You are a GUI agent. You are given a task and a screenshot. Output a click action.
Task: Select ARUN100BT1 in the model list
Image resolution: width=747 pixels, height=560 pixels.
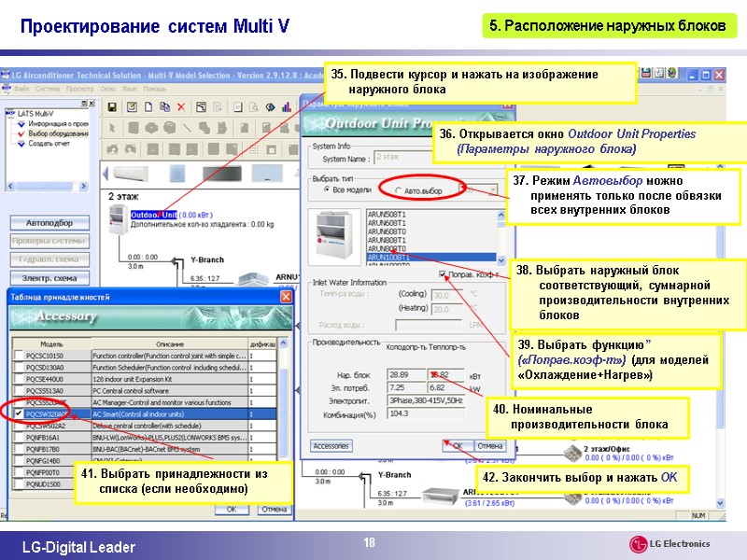coord(431,258)
